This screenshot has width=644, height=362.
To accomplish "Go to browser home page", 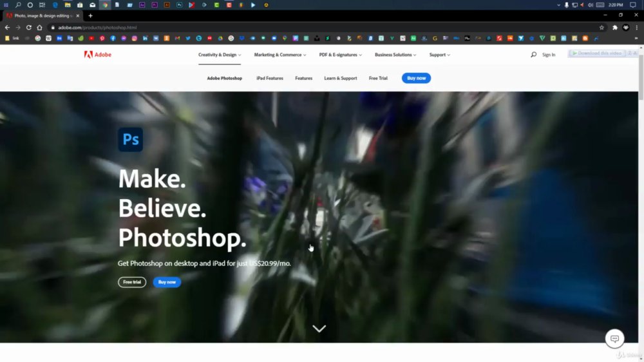I will [39, 28].
